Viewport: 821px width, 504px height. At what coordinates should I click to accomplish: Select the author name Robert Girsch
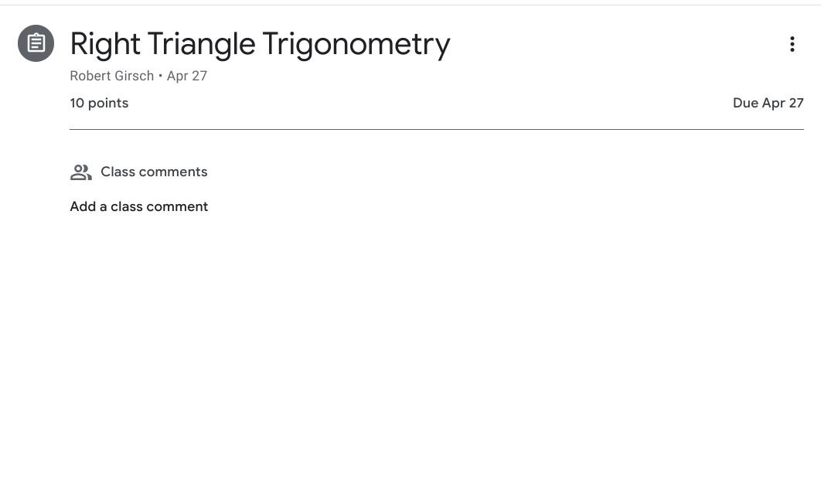(x=111, y=76)
